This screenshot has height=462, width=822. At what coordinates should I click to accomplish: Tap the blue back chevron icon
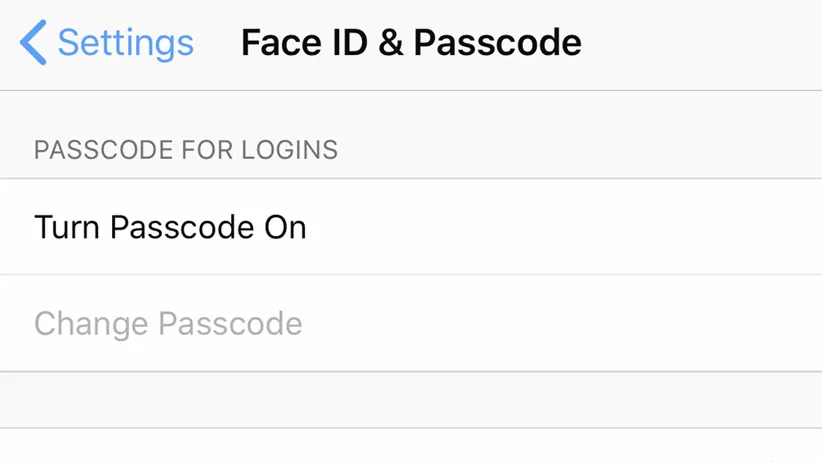tap(32, 44)
